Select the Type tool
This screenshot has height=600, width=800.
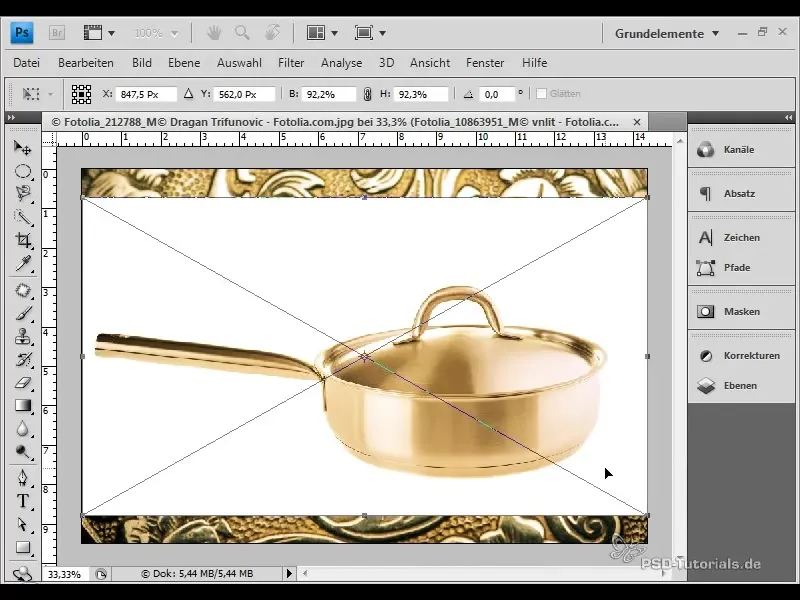click(22, 501)
